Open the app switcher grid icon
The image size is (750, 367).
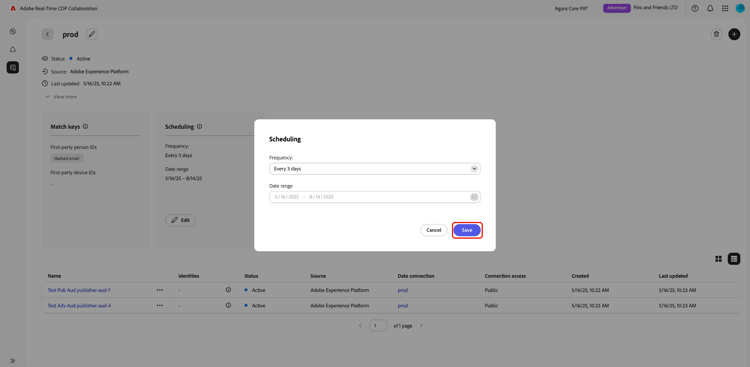point(725,8)
